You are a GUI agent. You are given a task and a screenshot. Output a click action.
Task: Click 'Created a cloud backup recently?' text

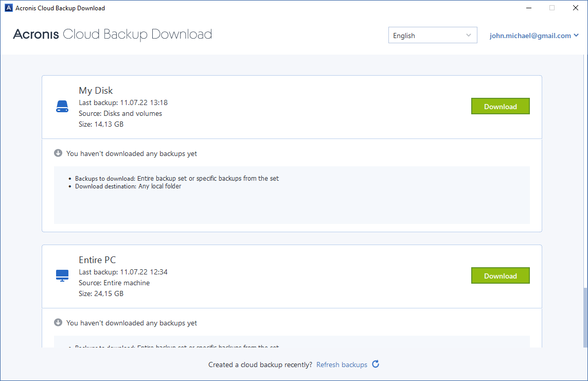point(260,365)
